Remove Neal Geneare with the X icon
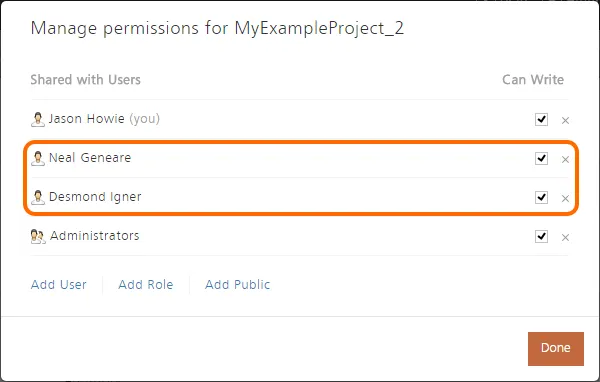Image resolution: width=600 pixels, height=382 pixels. click(565, 160)
